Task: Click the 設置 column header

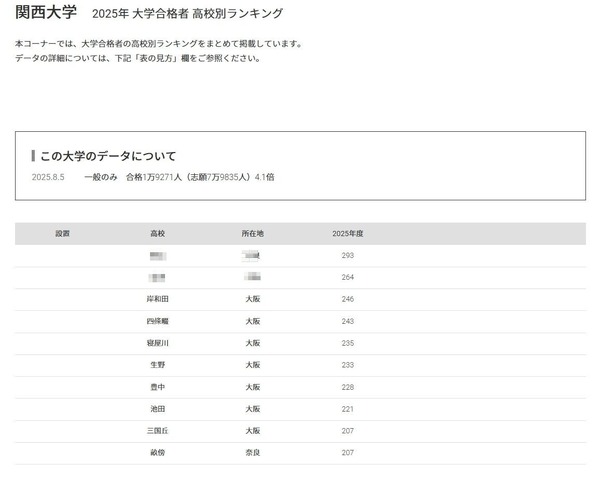Action: [62, 233]
